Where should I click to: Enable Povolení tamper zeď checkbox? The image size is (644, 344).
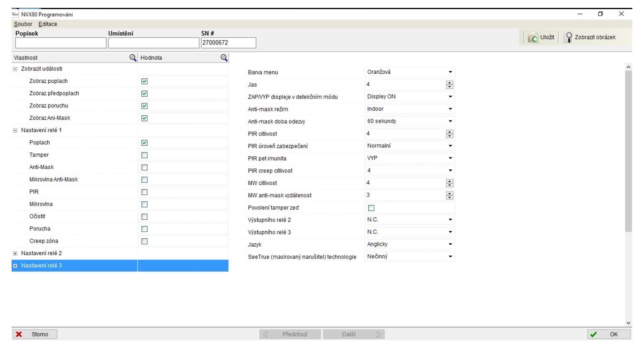click(371, 208)
